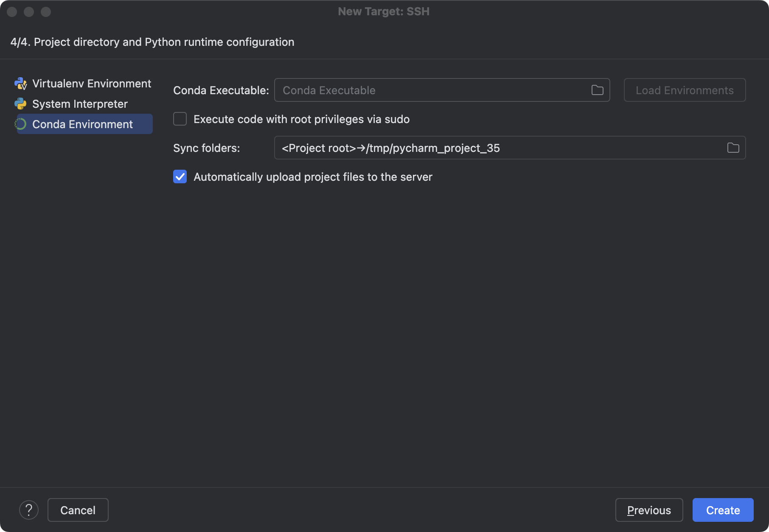This screenshot has height=532, width=769.
Task: Open help with the question mark button
Action: [x=29, y=510]
